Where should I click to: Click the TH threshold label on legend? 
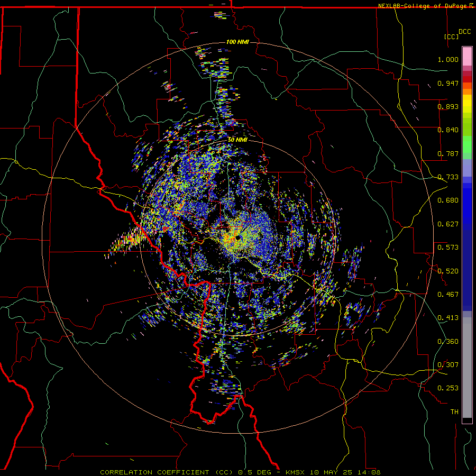tap(454, 412)
